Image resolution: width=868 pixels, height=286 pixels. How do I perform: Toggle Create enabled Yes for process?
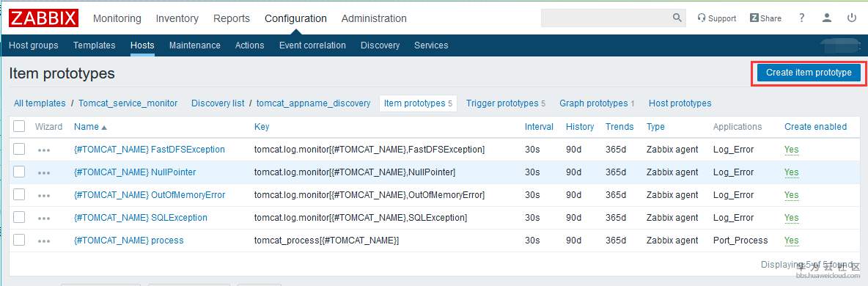click(792, 241)
